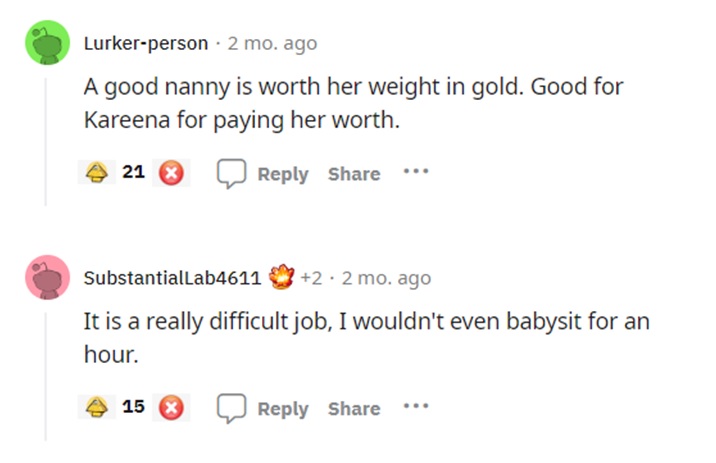Screen dimensions: 716x463
Task: Upvote Lurker-person's comment about nannies
Action: (x=97, y=173)
